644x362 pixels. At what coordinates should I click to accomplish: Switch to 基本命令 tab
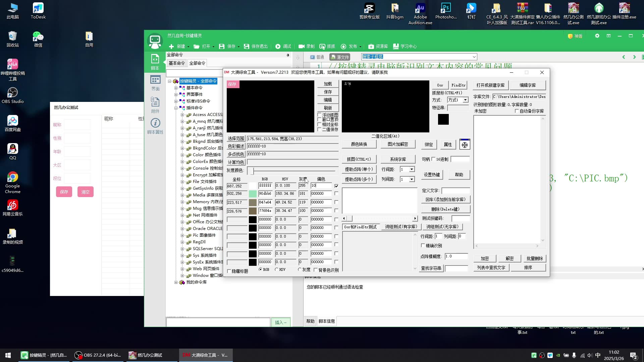pos(177,63)
